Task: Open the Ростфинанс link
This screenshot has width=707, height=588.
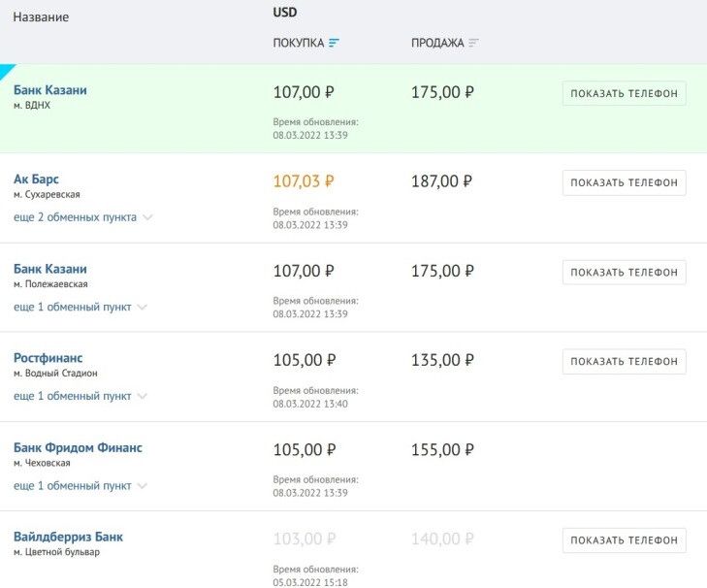Action: (x=48, y=358)
